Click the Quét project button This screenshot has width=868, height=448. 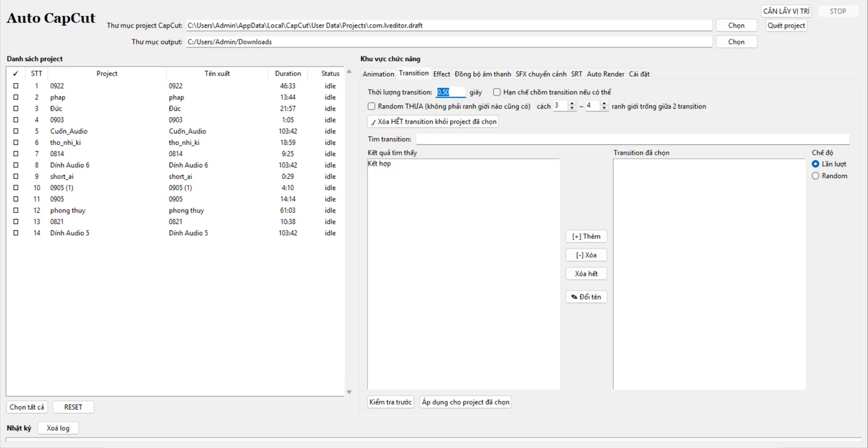786,26
